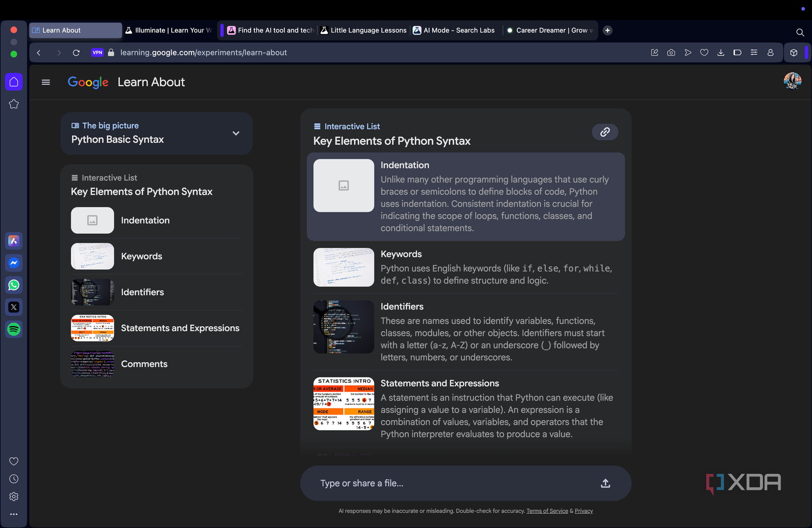The width and height of the screenshot is (812, 528).
Task: Open the sidebar history clock icon
Action: (x=14, y=479)
